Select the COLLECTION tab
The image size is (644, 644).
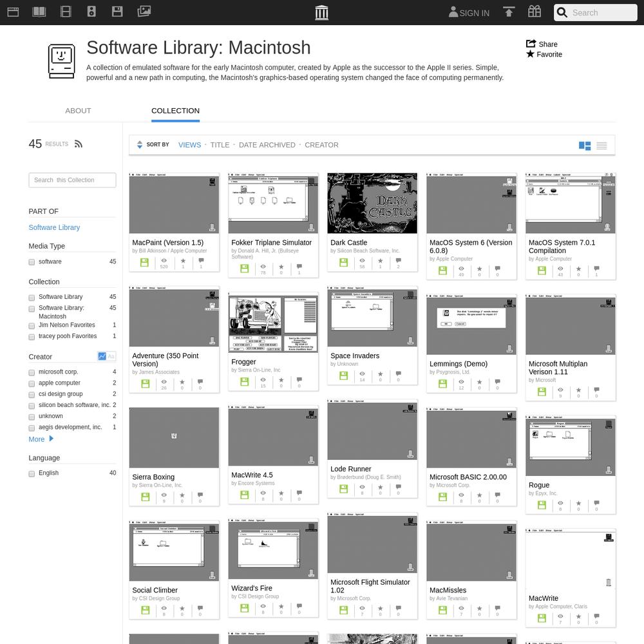coord(175,111)
